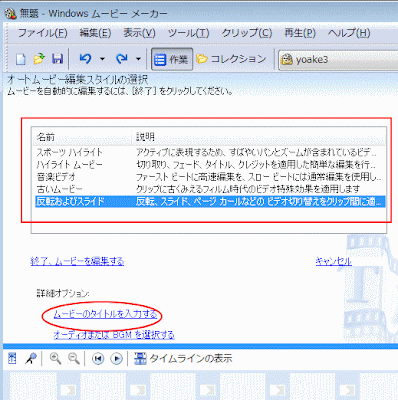Screen dimensions: 398x400
Task: Click the description of 音楽ビデオ style
Action: coord(258,177)
